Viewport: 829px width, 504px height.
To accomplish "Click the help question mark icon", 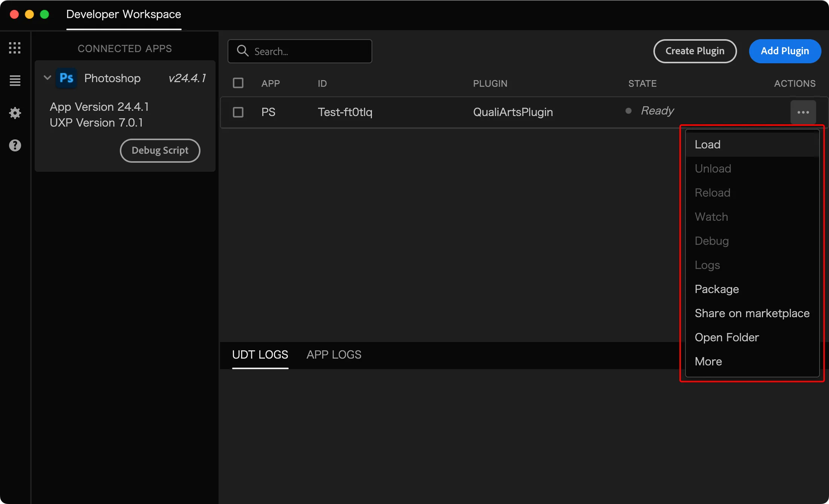I will coord(15,145).
